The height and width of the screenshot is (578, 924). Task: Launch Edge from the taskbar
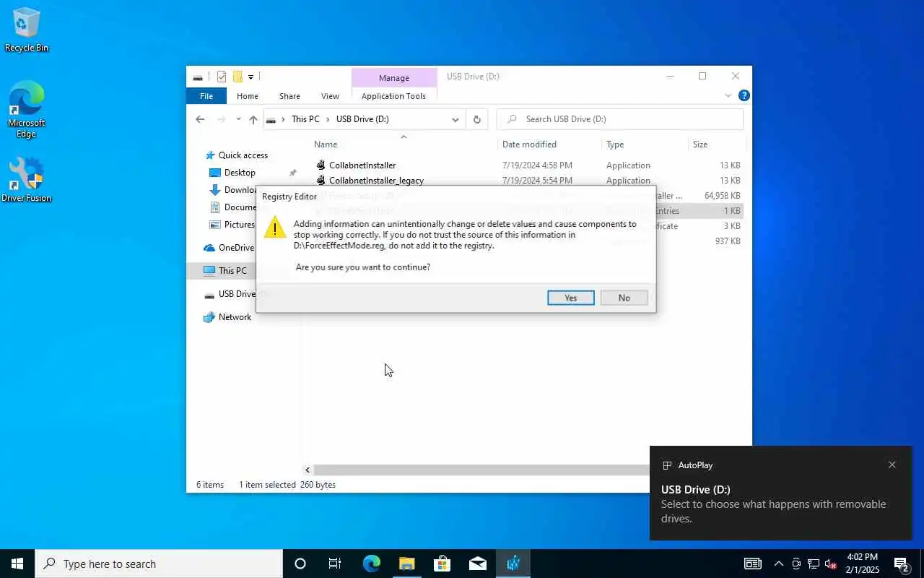pos(371,564)
